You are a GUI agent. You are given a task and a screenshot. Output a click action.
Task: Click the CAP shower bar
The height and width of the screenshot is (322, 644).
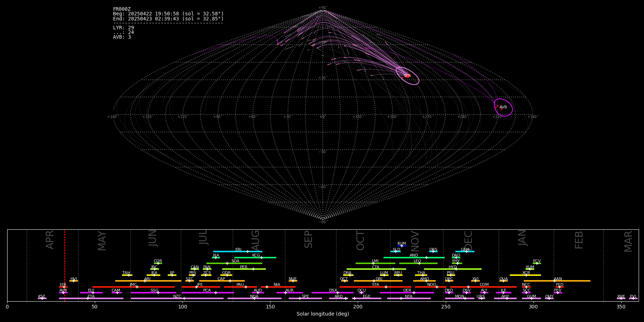click(x=222, y=281)
